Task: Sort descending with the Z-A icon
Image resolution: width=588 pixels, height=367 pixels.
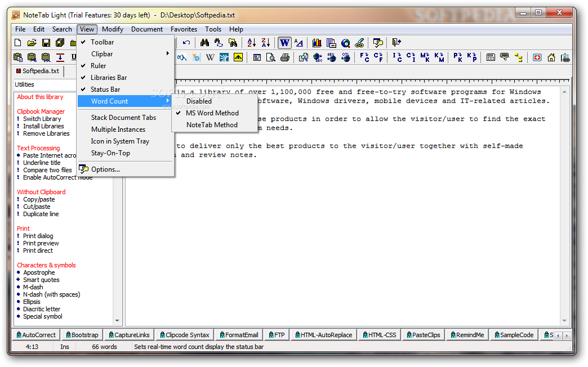Action: (x=266, y=43)
